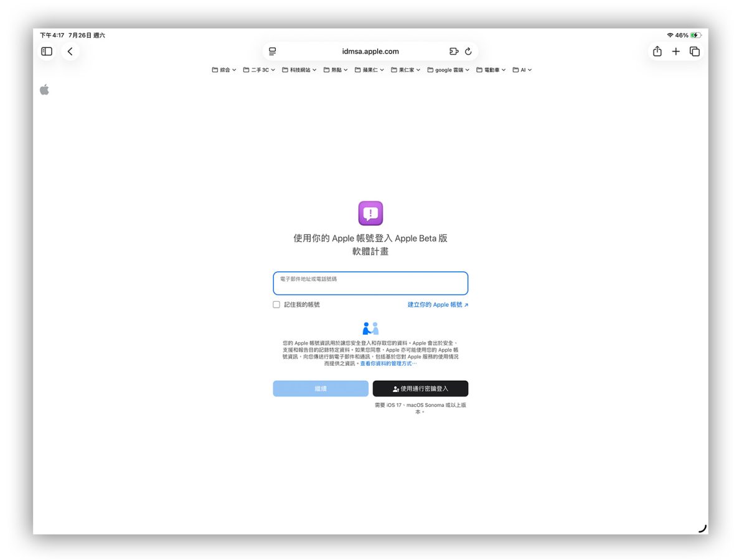Viewport: 747px width, 560px height.
Task: Click the privacy handshake icon
Action: click(x=370, y=329)
